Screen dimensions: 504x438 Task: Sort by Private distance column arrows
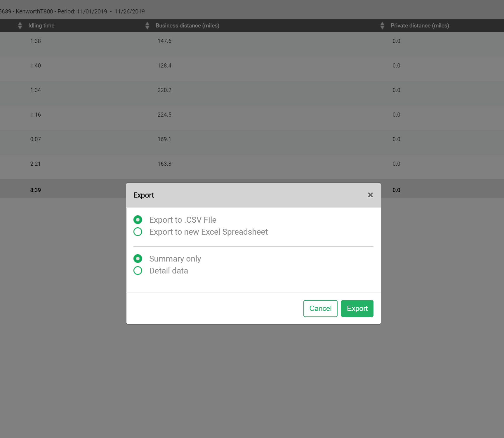pos(382,26)
